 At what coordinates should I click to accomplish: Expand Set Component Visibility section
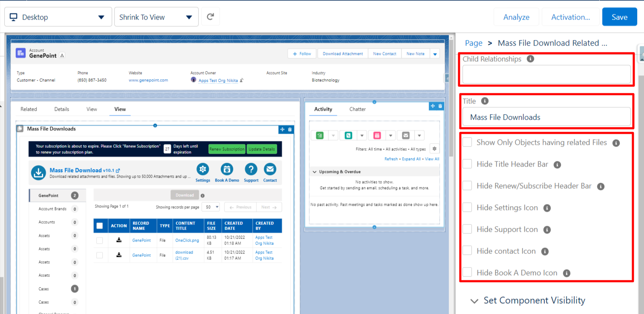[x=528, y=300]
